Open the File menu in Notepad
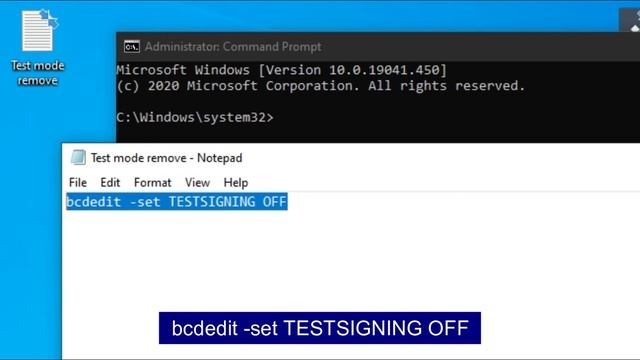The image size is (640, 360). pos(78,182)
